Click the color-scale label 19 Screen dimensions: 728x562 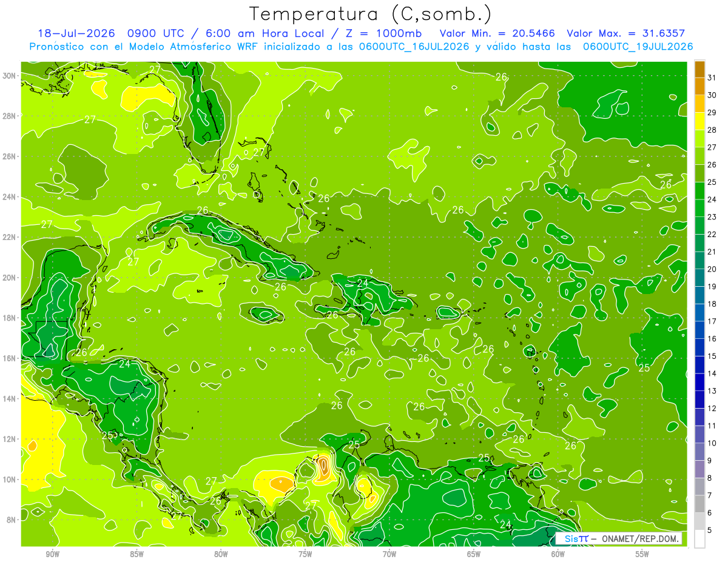pyautogui.click(x=712, y=287)
